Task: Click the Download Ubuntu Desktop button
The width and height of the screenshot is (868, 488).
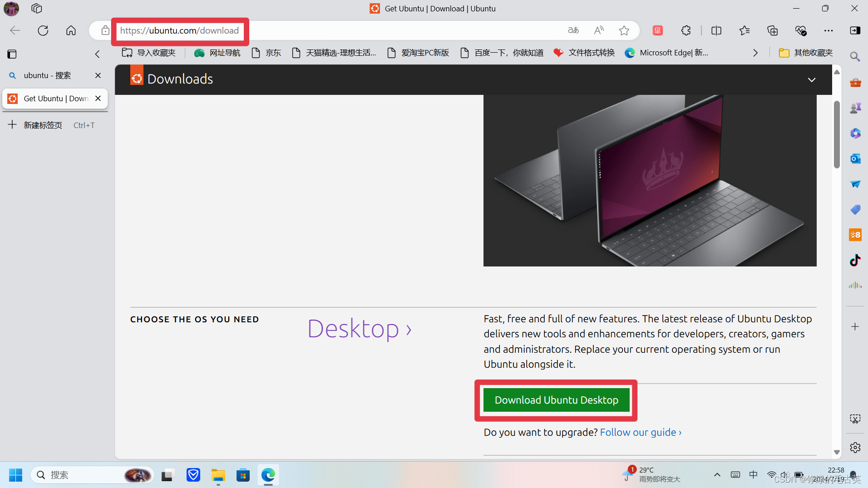Action: tap(557, 400)
